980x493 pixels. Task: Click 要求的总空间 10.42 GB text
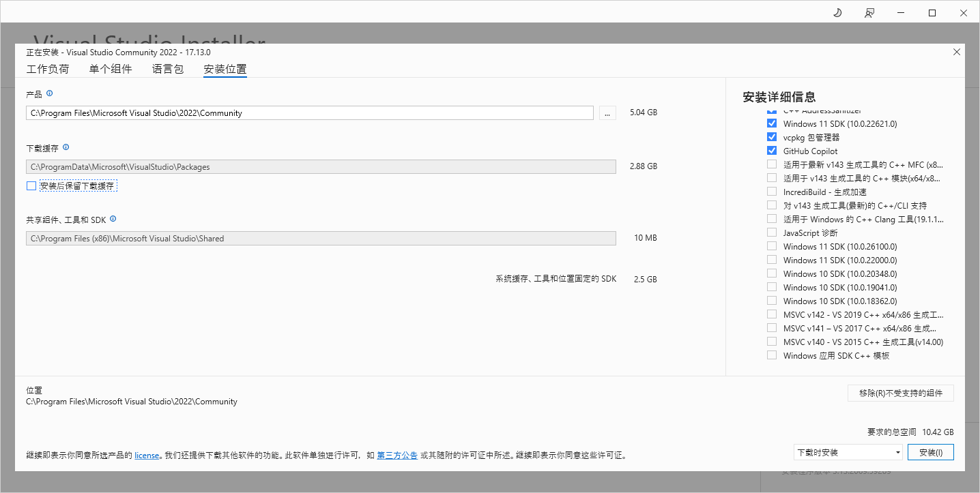pyautogui.click(x=910, y=432)
